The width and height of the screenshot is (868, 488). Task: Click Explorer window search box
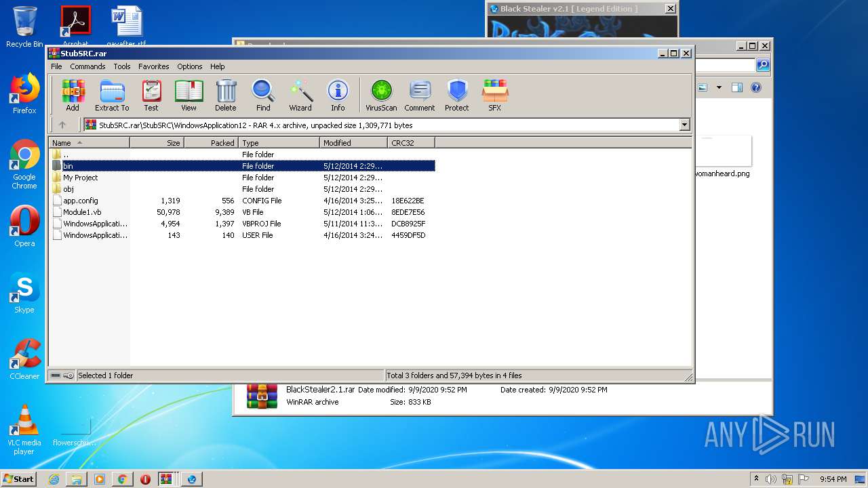pyautogui.click(x=725, y=65)
